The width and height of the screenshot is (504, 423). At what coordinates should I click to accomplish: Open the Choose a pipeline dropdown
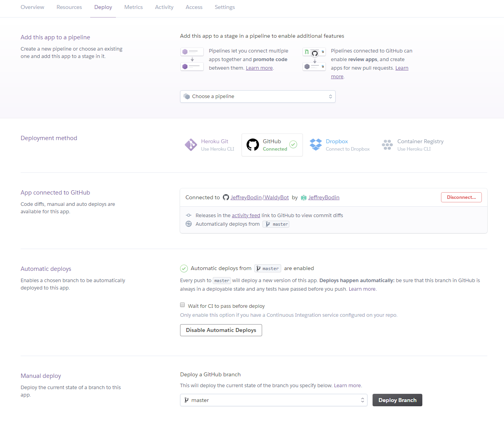click(257, 97)
